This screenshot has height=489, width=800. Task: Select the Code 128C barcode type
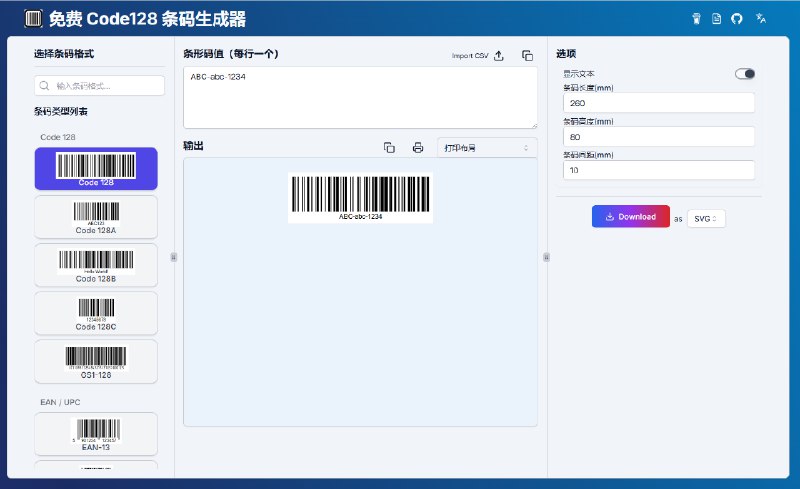(96, 313)
